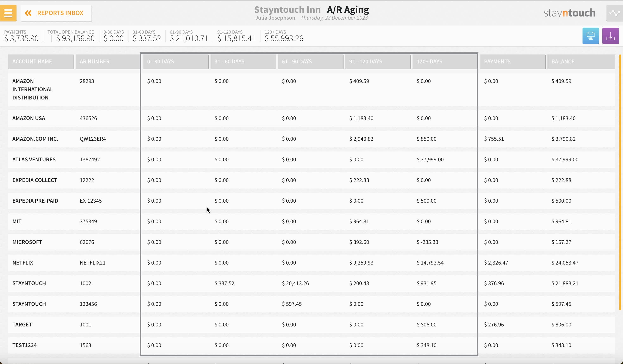Image resolution: width=623 pixels, height=364 pixels.
Task: Click the 31-60 Days $ 337.52 summary
Action: [147, 36]
